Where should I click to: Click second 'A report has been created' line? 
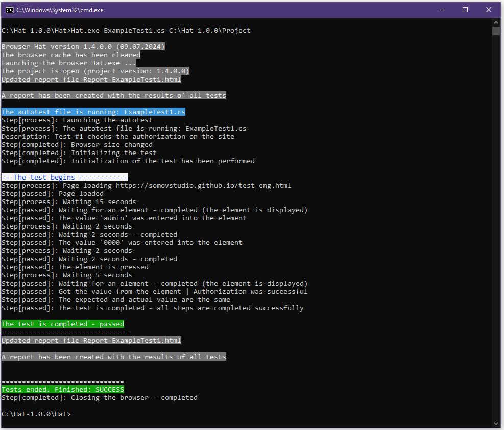[114, 357]
